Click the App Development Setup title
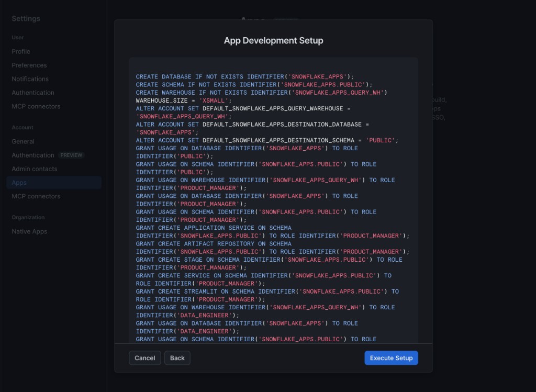Image resolution: width=536 pixels, height=392 pixels. 273,40
